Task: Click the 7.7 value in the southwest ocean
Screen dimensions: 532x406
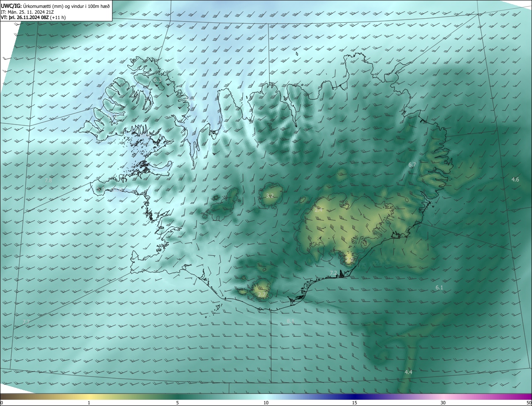Action: [26, 322]
